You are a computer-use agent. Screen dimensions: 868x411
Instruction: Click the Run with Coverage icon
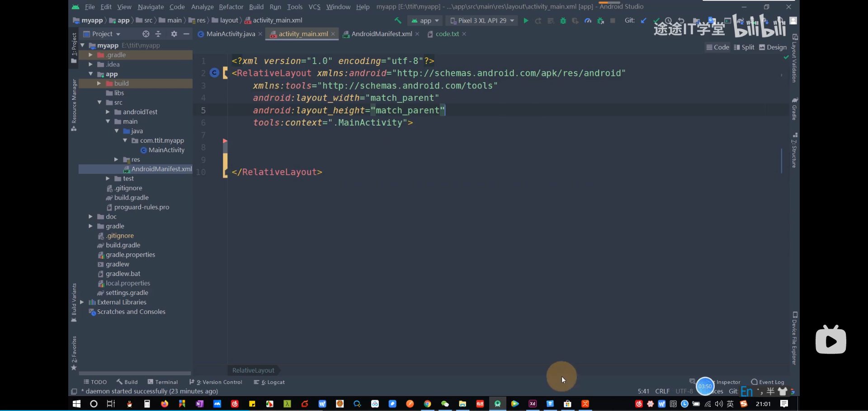point(575,21)
